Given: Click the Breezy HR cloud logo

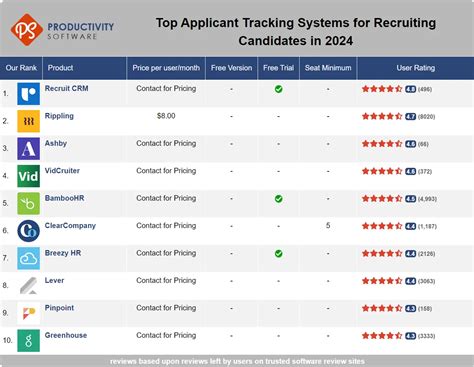Looking at the screenshot, I should [29, 258].
